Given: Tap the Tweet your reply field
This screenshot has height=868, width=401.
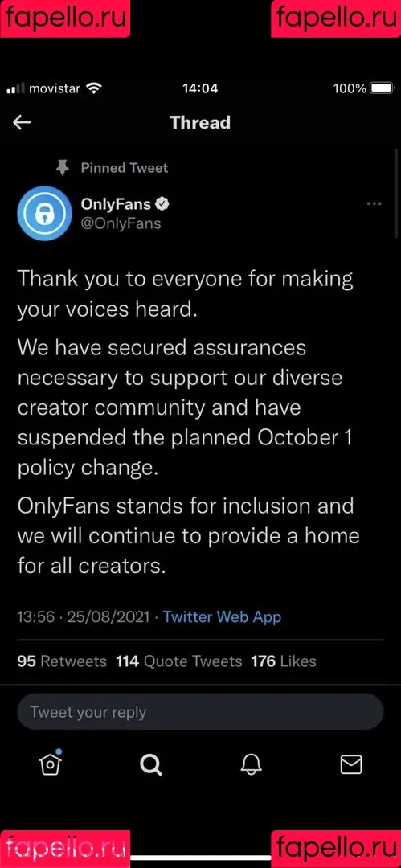Looking at the screenshot, I should point(201,711).
